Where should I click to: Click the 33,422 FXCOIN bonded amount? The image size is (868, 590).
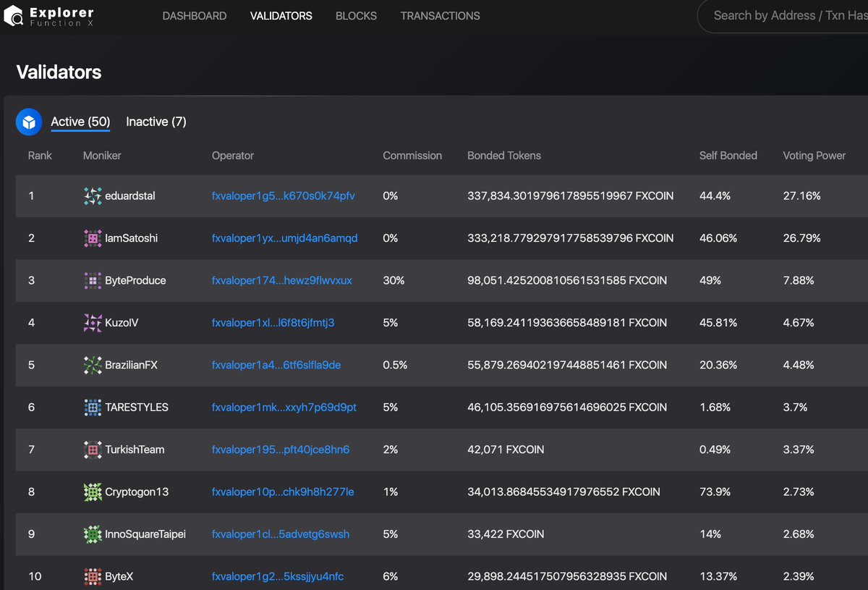(506, 534)
